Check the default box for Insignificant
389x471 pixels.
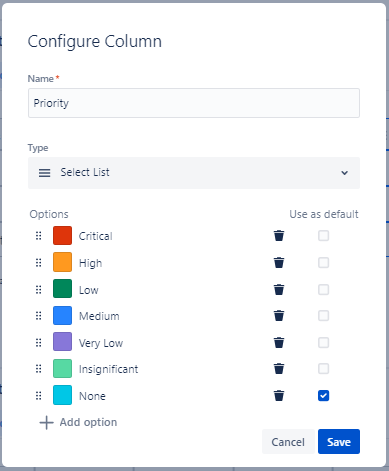pyautogui.click(x=323, y=369)
